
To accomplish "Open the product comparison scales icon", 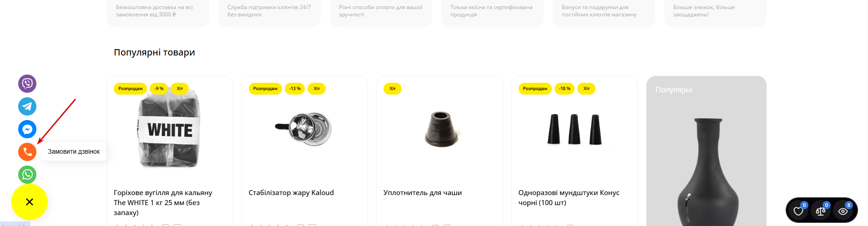I will click(821, 211).
